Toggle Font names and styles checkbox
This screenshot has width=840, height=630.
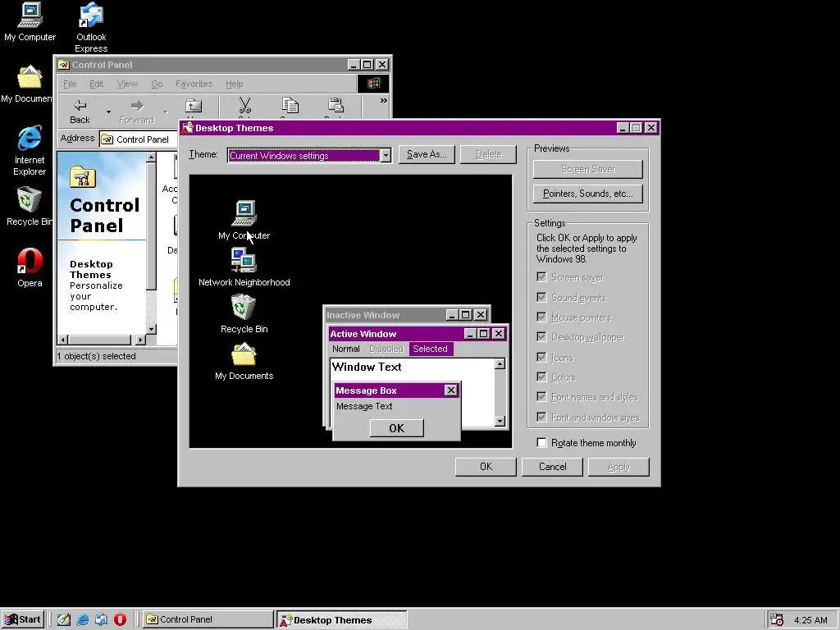click(x=541, y=397)
